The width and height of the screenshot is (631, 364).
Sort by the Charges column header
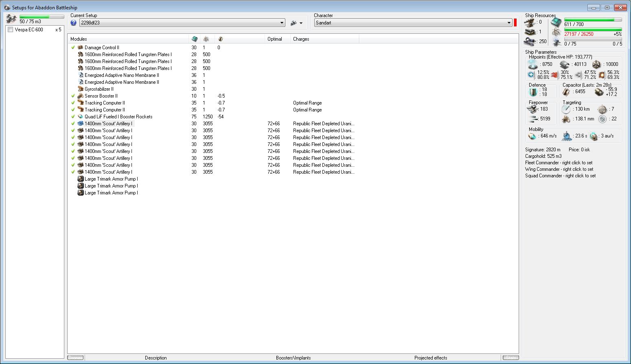coord(325,39)
